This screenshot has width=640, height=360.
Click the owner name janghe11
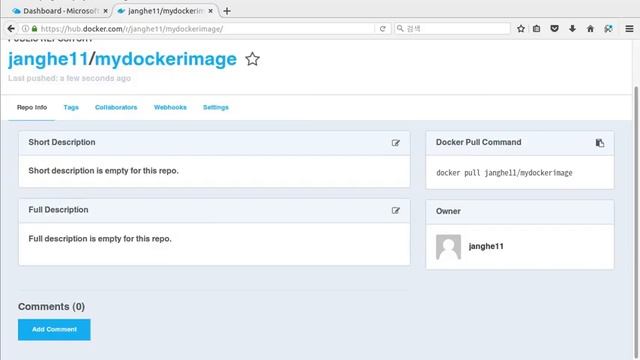point(486,247)
